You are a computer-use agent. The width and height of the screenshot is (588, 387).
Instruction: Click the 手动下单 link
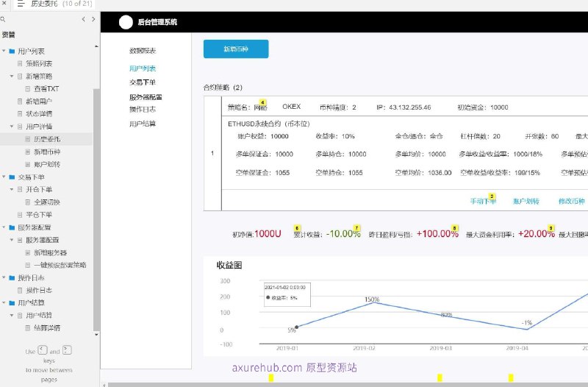483,202
